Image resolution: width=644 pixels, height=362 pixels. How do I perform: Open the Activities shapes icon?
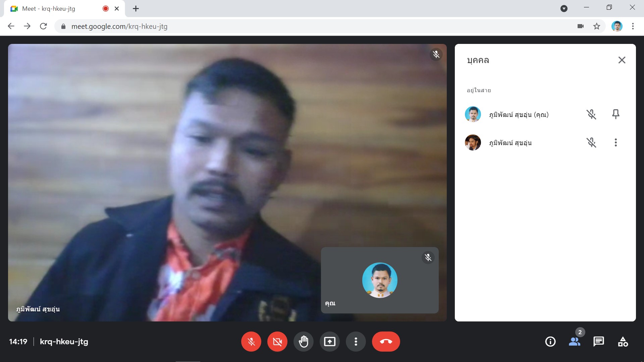(623, 342)
